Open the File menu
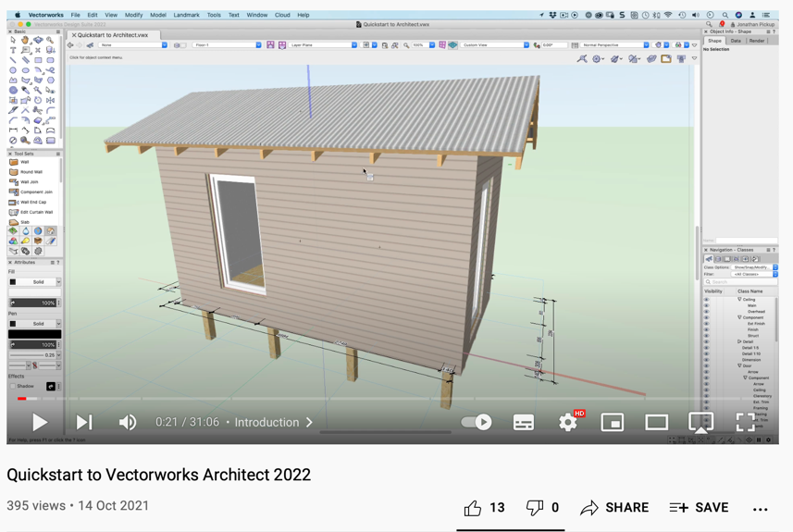This screenshot has height=532, width=793. tap(75, 15)
